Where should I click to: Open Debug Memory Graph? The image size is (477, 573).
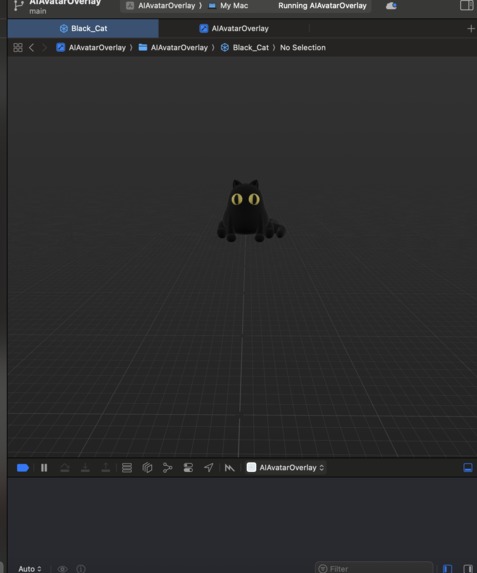pyautogui.click(x=167, y=468)
